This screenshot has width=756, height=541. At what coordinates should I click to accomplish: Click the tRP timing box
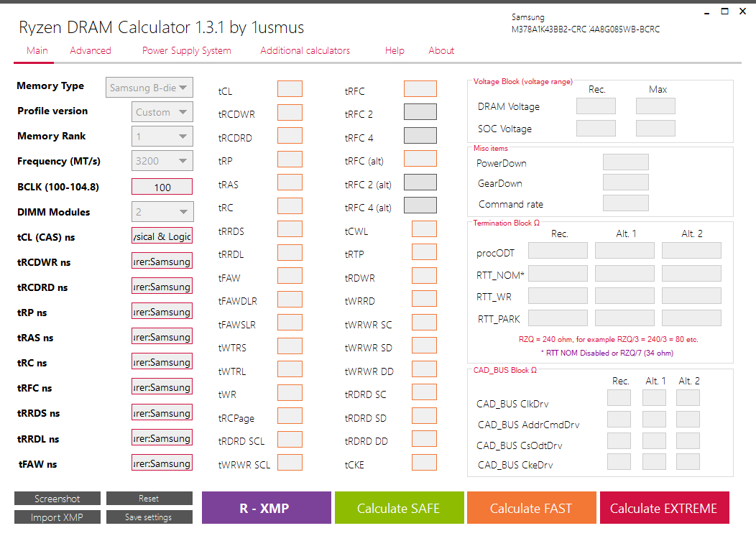(290, 159)
